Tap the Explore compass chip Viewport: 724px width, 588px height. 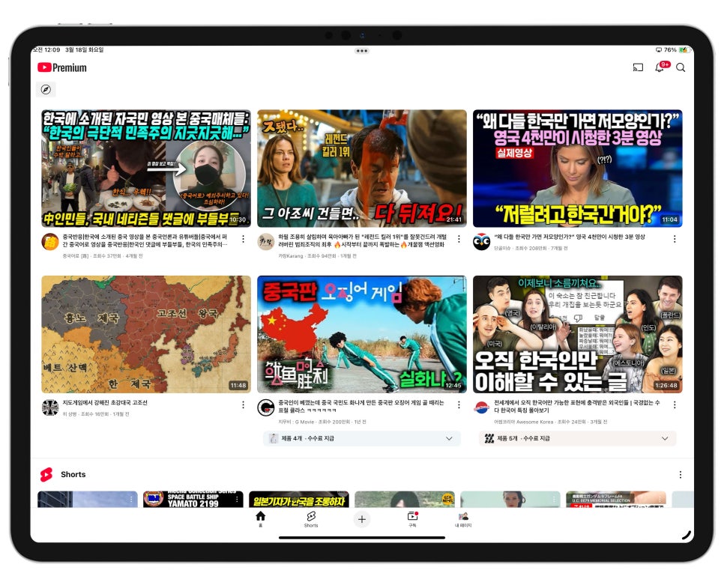46,90
